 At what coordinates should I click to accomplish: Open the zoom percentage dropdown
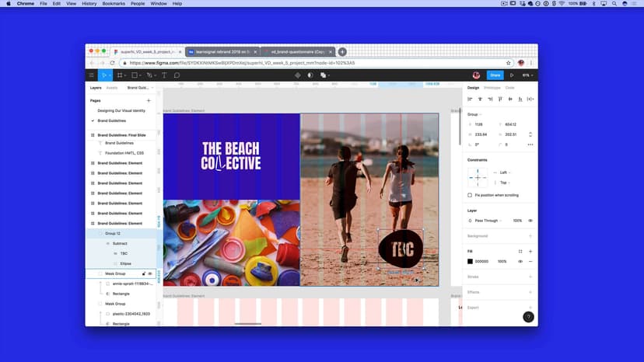(x=527, y=75)
